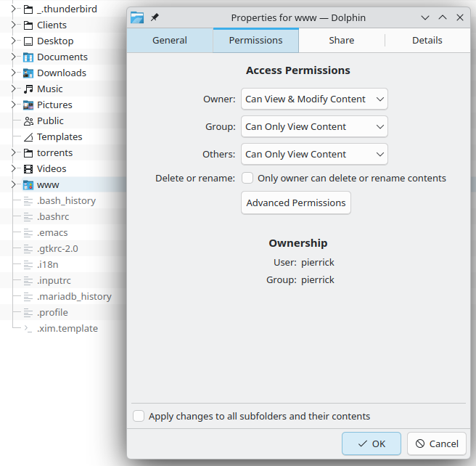Screen dimensions: 476x466
Task: Click the pin icon in the title bar
Action: 155,17
